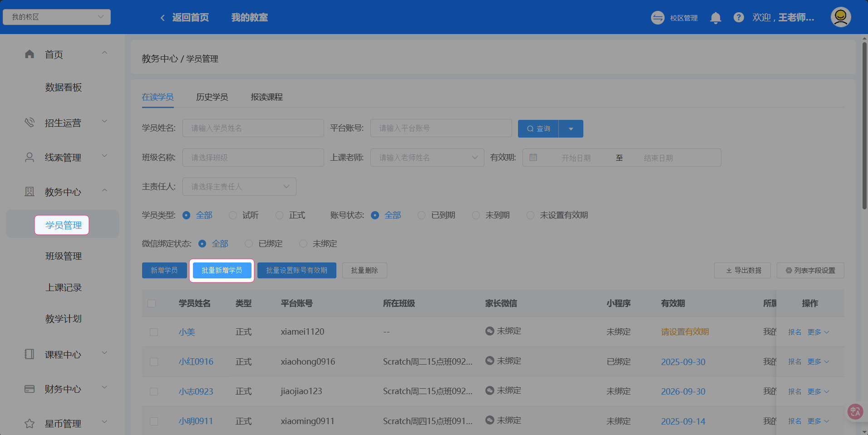Image resolution: width=868 pixels, height=435 pixels.
Task: Click the notification bell icon
Action: pyautogui.click(x=715, y=18)
